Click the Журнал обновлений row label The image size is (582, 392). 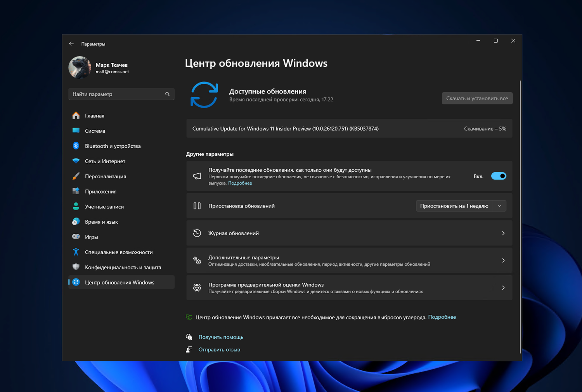point(234,233)
